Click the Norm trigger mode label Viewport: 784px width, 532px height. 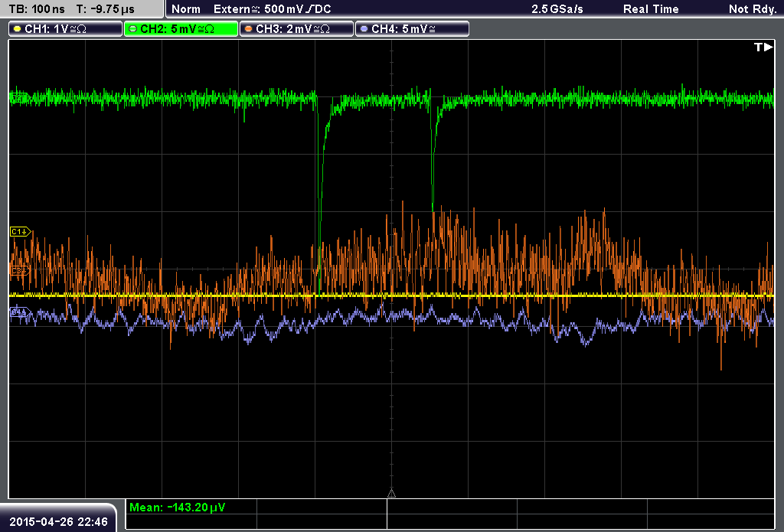coord(185,9)
